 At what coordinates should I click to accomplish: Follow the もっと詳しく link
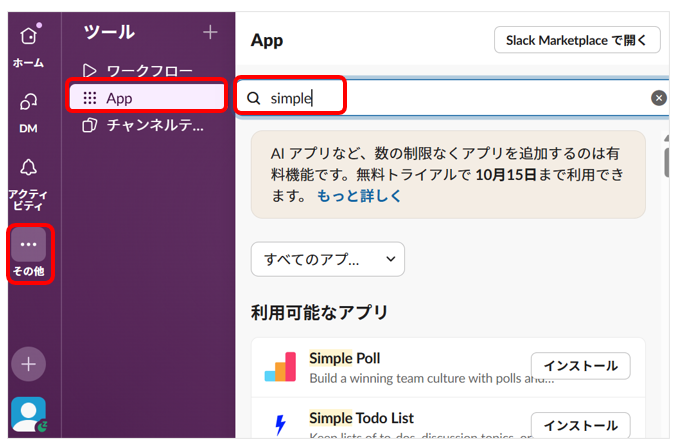[x=359, y=196]
